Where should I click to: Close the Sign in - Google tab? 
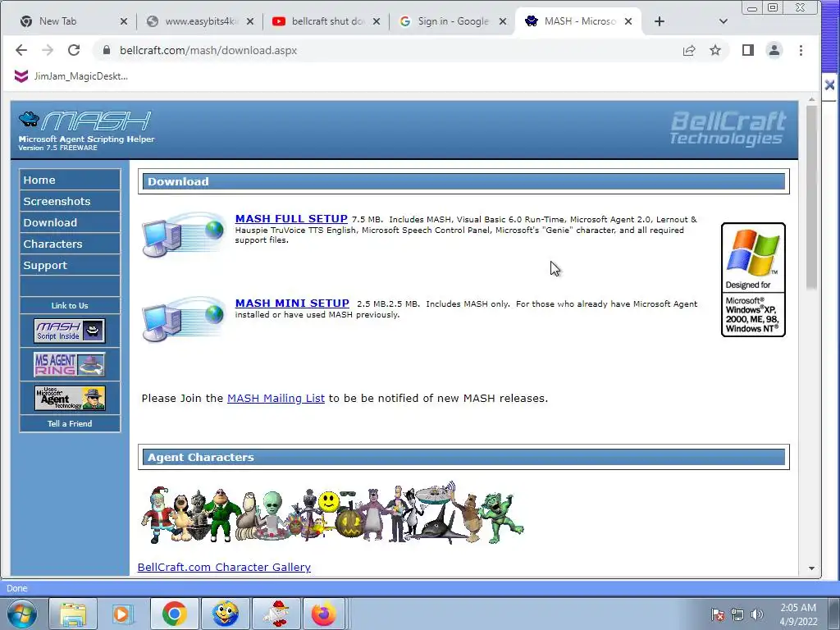tap(503, 21)
